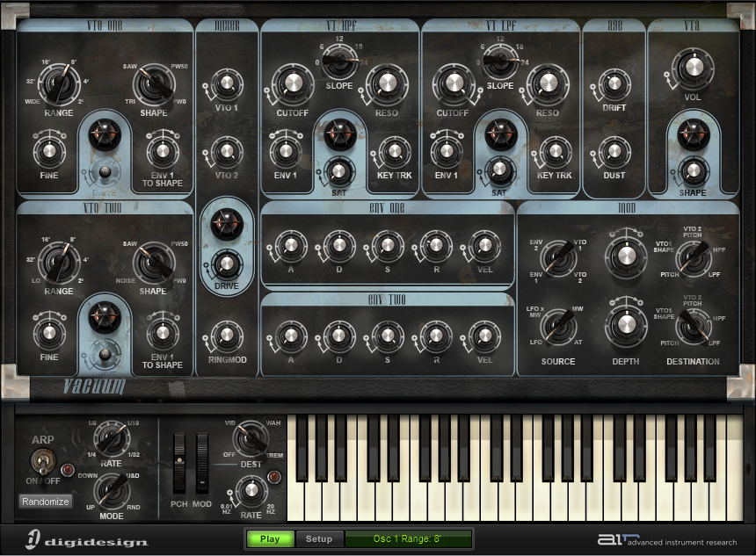This screenshot has height=556, width=756.
Task: Click VTO One ENV 1 TO SHAPE knob
Action: point(163,151)
